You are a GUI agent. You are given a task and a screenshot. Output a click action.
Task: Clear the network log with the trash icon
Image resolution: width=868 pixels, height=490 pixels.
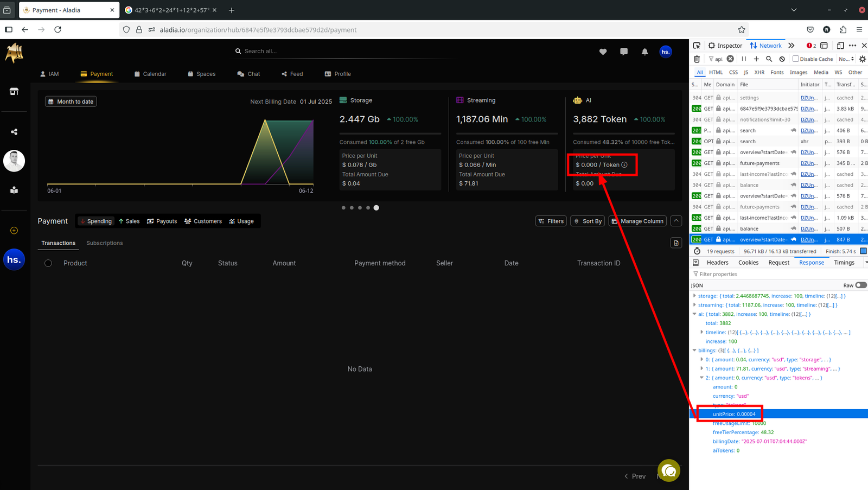tap(697, 59)
